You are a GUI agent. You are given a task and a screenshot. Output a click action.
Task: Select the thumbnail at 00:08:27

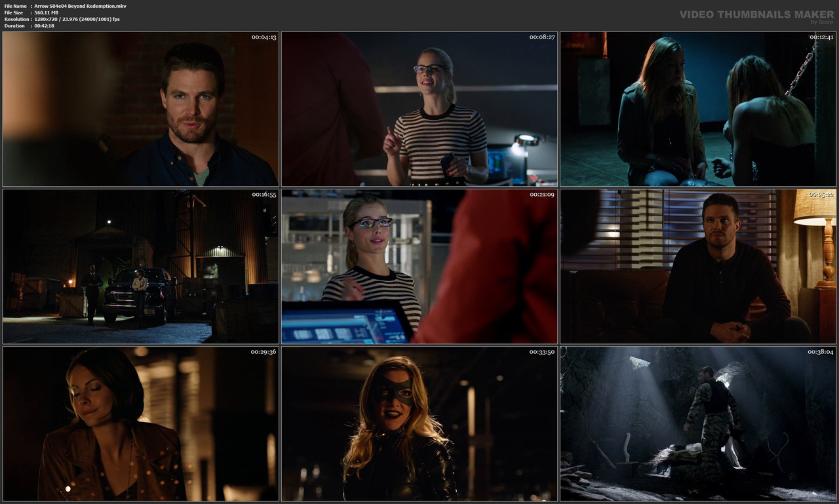point(419,109)
